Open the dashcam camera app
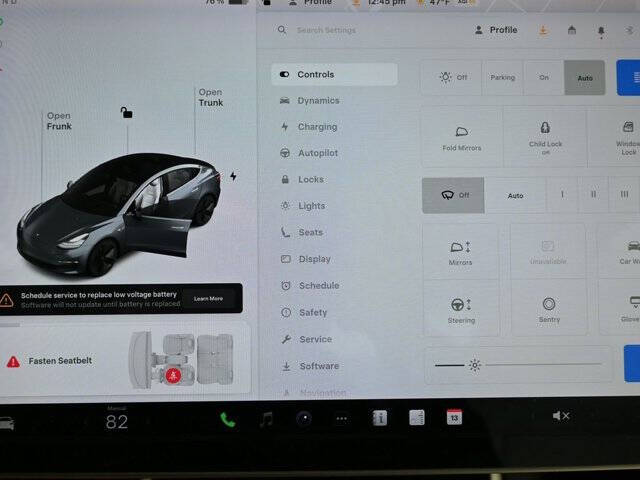The image size is (640, 480). point(304,418)
